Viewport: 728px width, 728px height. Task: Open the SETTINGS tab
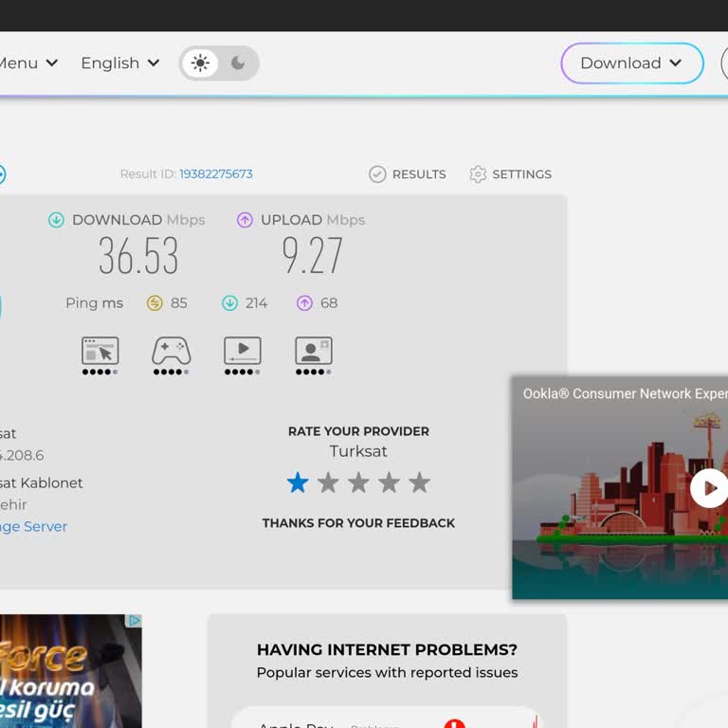(x=510, y=174)
